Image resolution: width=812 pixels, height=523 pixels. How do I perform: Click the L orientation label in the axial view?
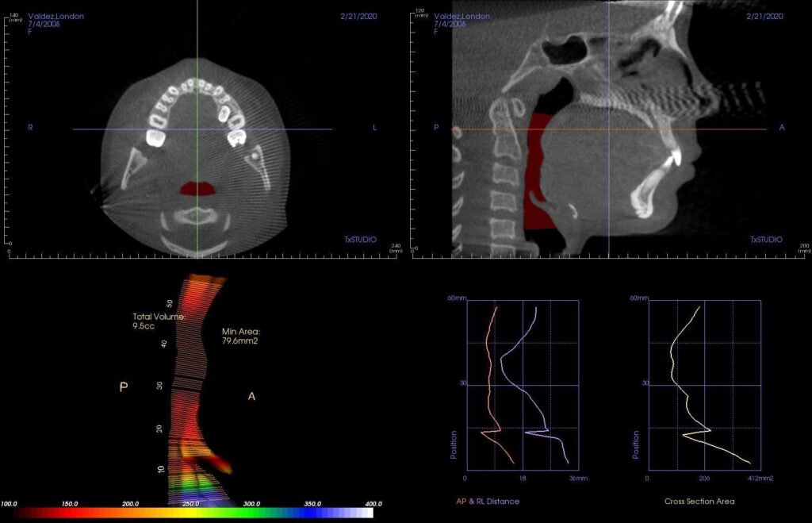tap(374, 127)
